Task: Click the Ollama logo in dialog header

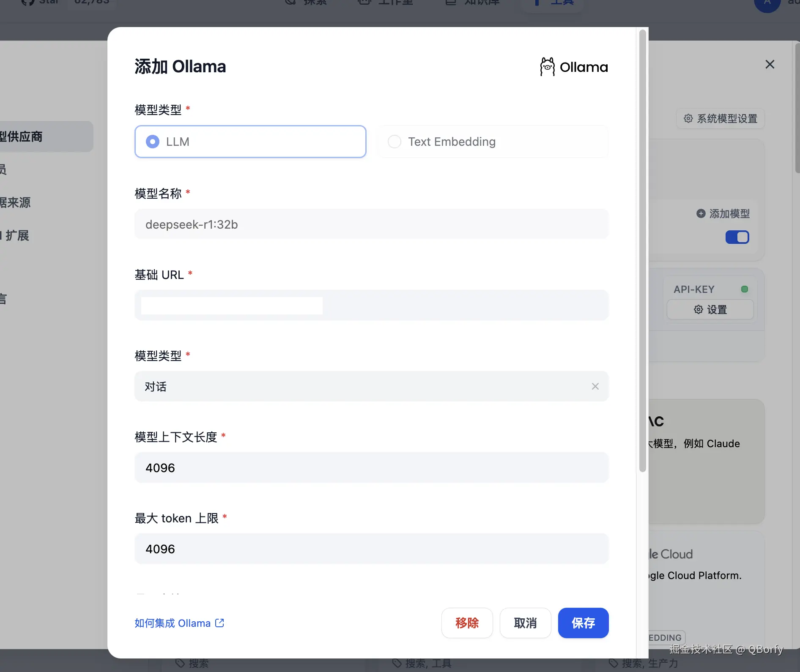Action: tap(574, 67)
